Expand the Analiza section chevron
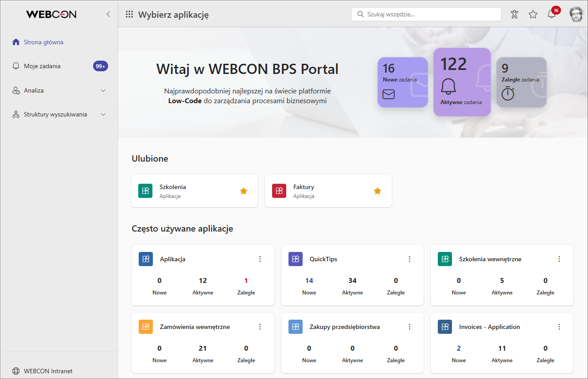This screenshot has height=379, width=588. click(104, 90)
